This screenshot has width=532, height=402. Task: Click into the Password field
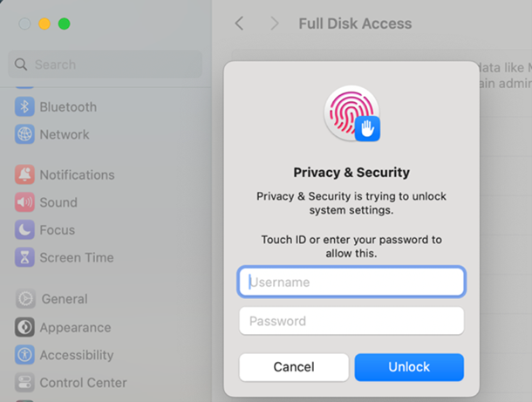(351, 321)
